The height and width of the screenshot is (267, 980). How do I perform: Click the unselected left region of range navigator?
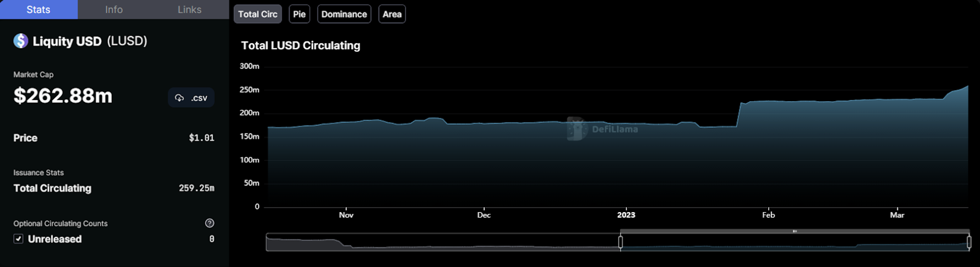click(x=441, y=243)
